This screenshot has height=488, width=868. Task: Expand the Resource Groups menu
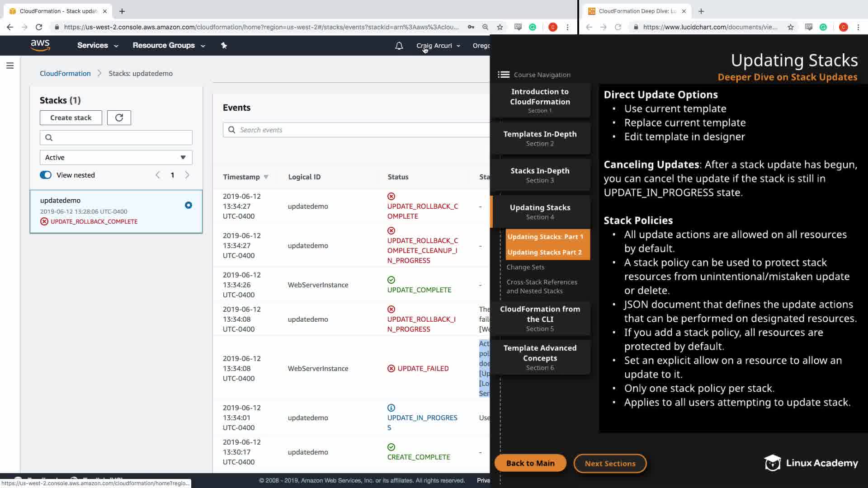(168, 46)
